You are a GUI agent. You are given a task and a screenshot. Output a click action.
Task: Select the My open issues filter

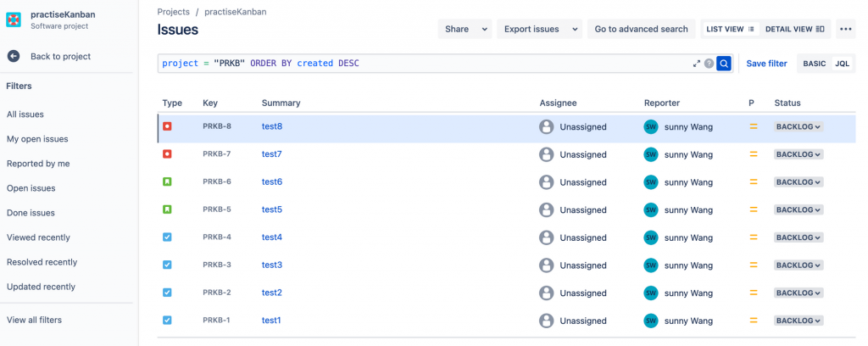tap(37, 139)
